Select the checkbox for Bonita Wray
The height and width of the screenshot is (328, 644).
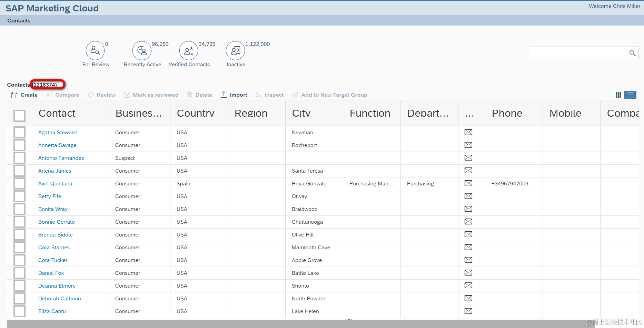click(19, 209)
